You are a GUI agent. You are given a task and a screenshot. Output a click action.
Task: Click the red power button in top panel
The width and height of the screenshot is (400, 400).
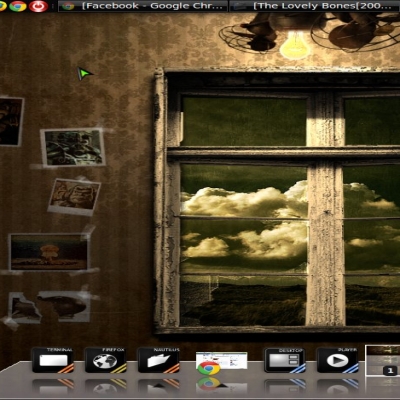tap(39, 6)
